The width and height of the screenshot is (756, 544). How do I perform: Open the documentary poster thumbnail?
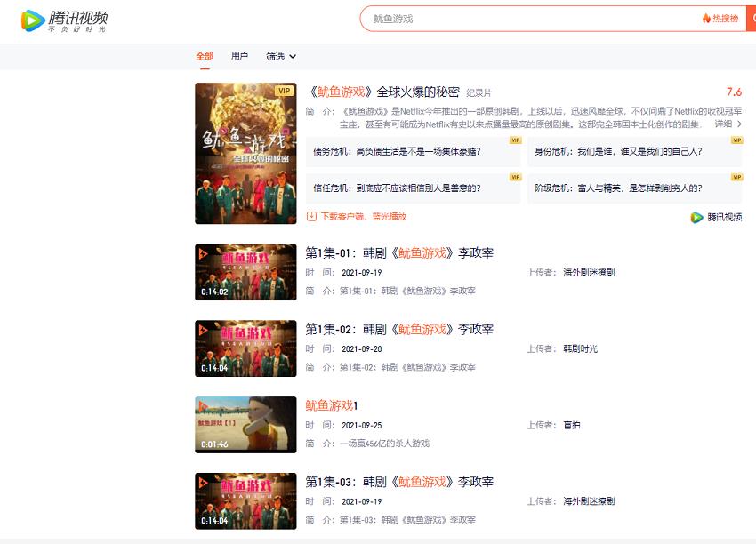click(x=245, y=153)
